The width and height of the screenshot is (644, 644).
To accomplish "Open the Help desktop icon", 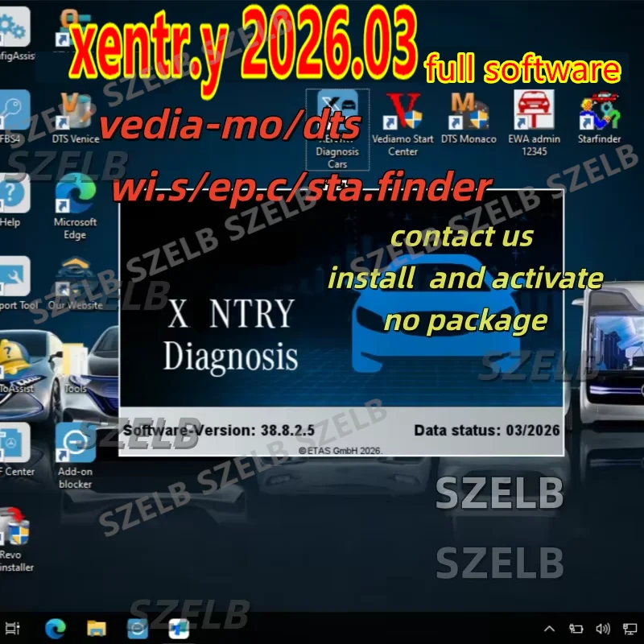I will (14, 200).
